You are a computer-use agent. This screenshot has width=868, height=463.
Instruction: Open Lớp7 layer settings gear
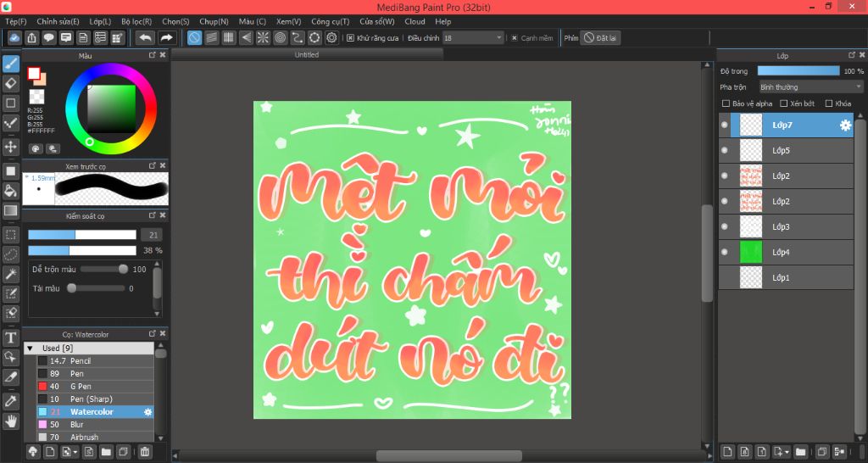(x=845, y=126)
